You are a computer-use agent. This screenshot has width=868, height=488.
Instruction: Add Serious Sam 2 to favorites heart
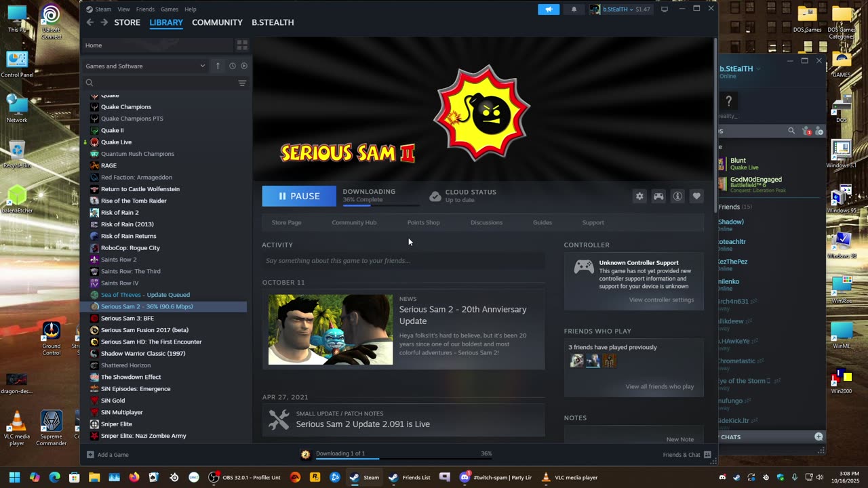696,196
